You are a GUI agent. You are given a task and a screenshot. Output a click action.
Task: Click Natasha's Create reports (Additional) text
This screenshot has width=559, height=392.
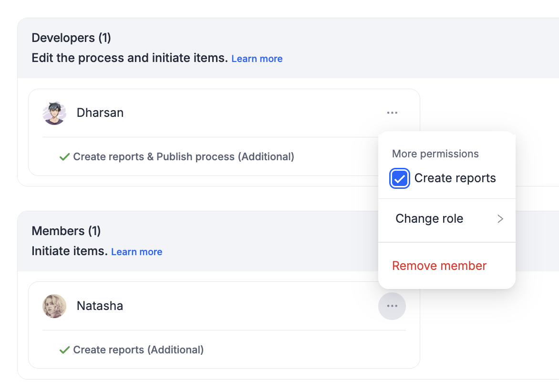[x=138, y=350]
